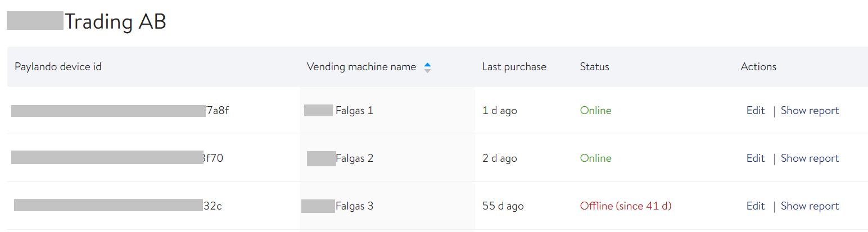
Task: Click the Actions column header
Action: (x=758, y=67)
